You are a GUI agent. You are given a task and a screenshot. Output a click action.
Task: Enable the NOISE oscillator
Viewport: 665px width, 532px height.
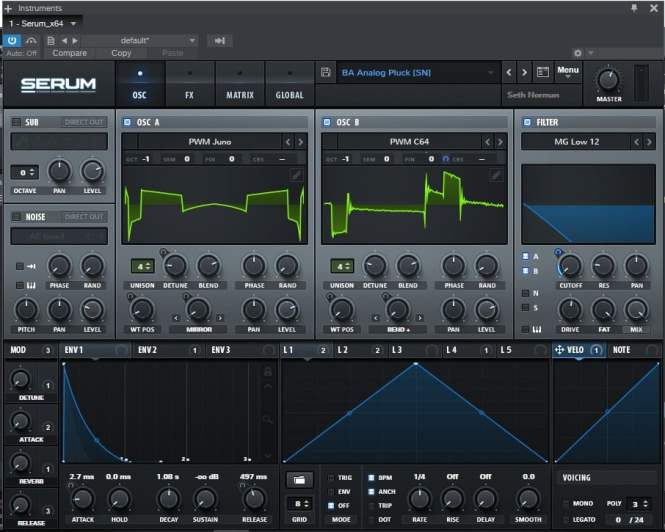click(x=16, y=217)
